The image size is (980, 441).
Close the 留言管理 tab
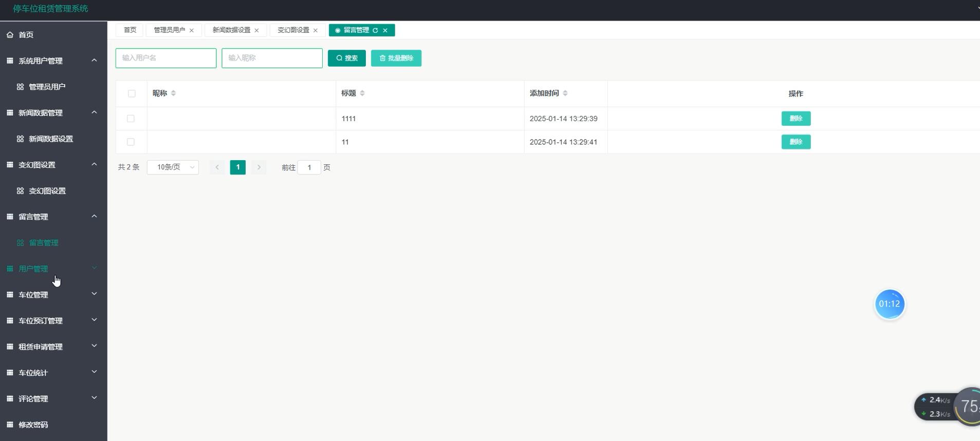[385, 30]
